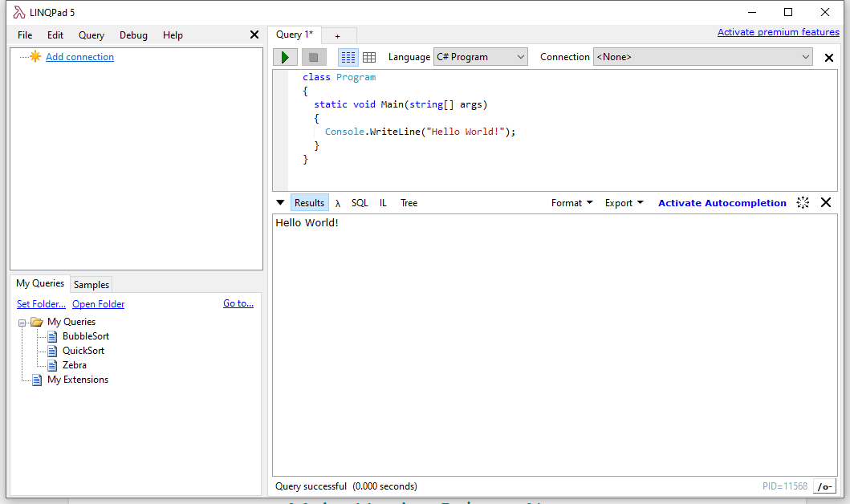850x504 pixels.
Task: Click the Zebra document icon
Action: tap(52, 366)
